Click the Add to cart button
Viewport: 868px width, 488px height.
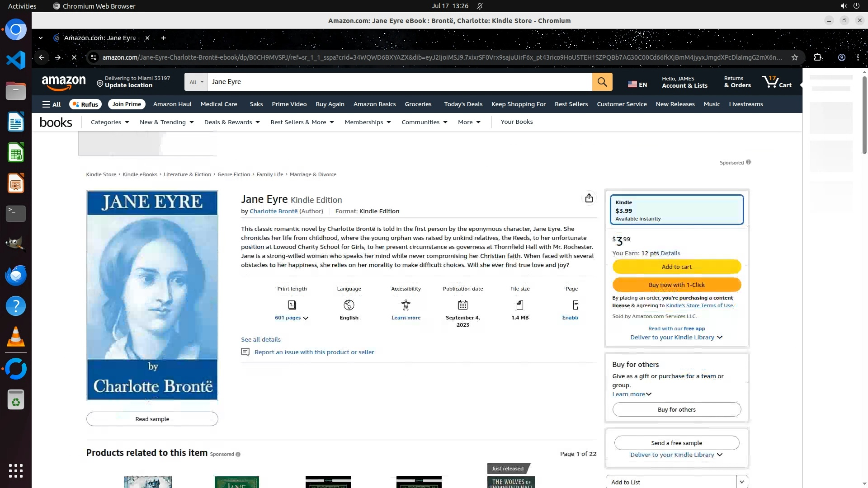676,267
